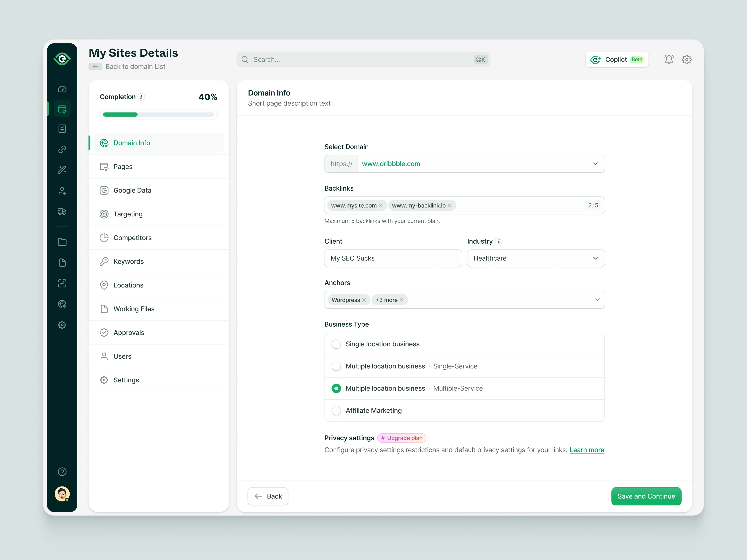Click Save and Continue button
This screenshot has height=560, width=747.
point(646,496)
